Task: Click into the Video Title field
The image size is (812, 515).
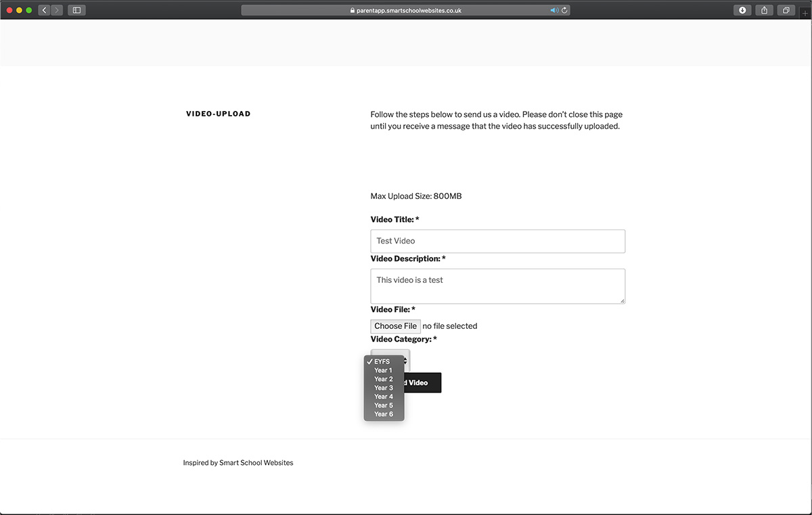Action: [497, 241]
